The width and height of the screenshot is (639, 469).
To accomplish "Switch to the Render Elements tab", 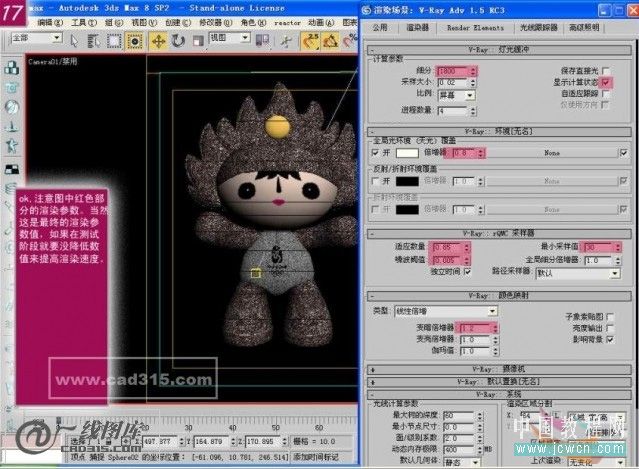I will (475, 27).
